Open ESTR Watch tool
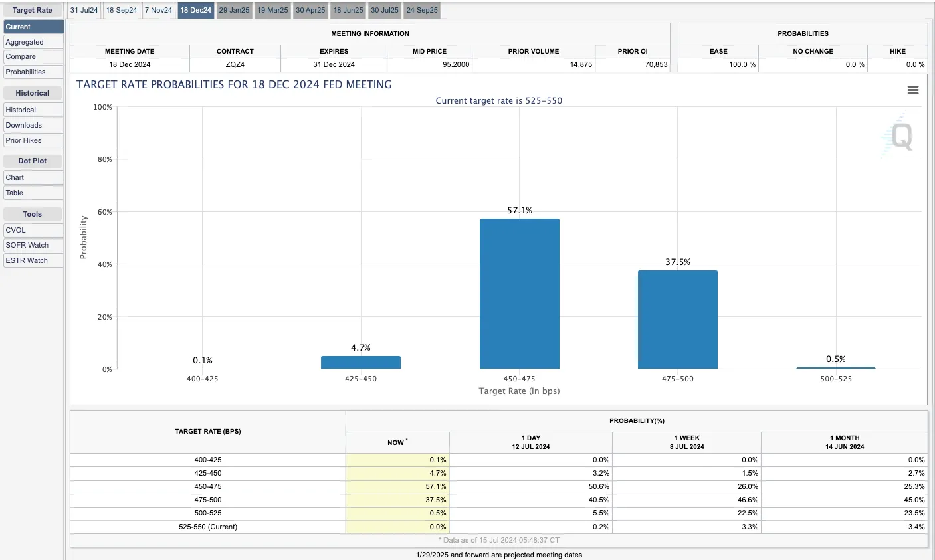The height and width of the screenshot is (560, 935). coord(33,260)
